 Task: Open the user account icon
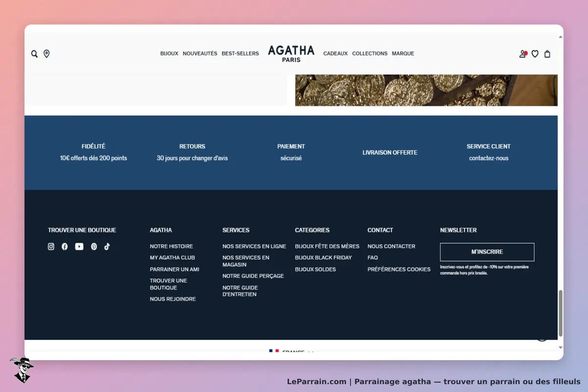(523, 54)
